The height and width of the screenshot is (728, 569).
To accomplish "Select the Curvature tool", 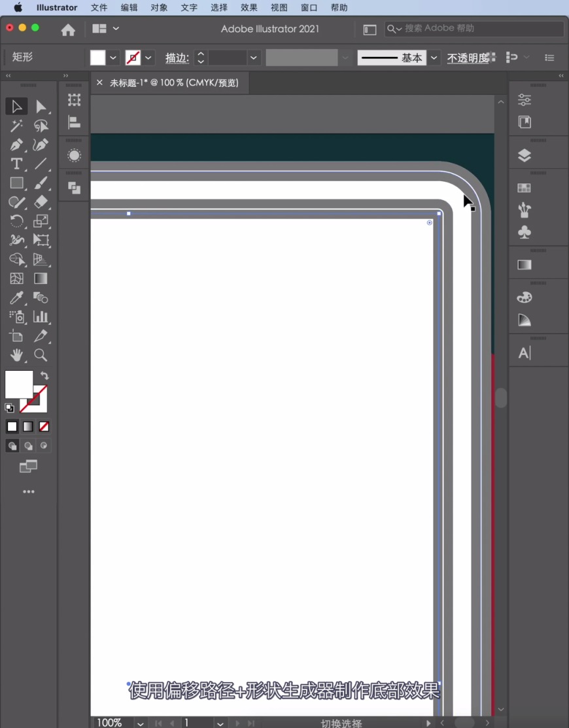I will point(41,145).
